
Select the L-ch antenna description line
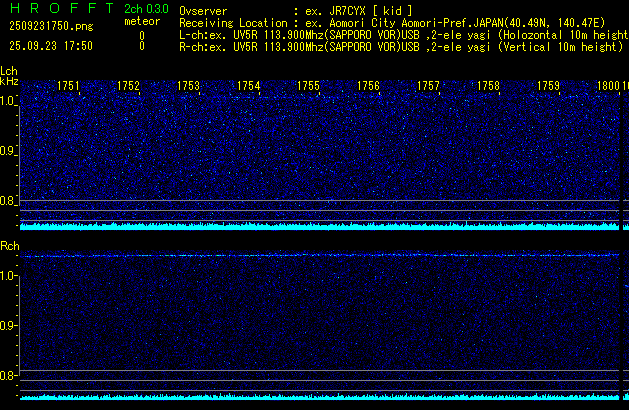click(400, 34)
